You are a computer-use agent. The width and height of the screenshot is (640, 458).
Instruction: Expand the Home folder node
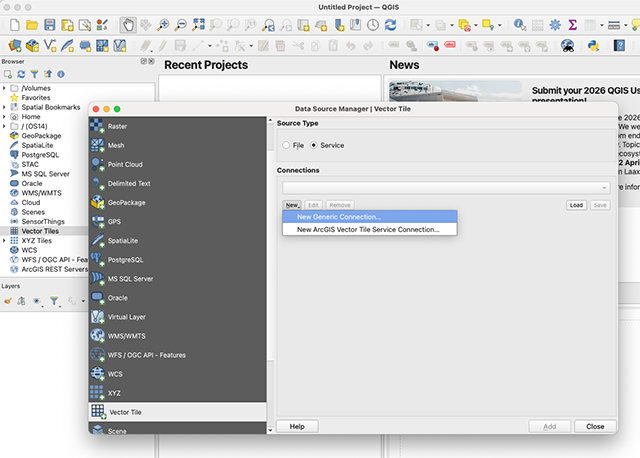[x=4, y=117]
